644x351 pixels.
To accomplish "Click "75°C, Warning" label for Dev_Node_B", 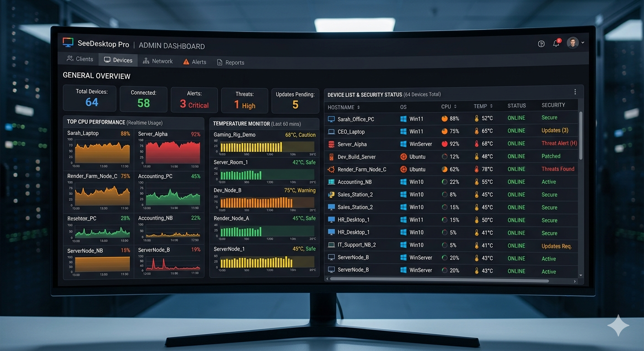I will tap(300, 190).
